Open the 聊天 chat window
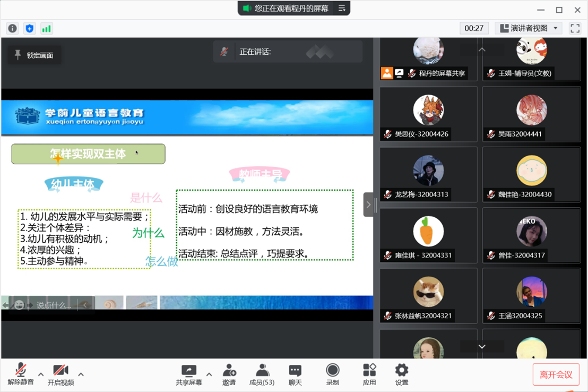 295,374
